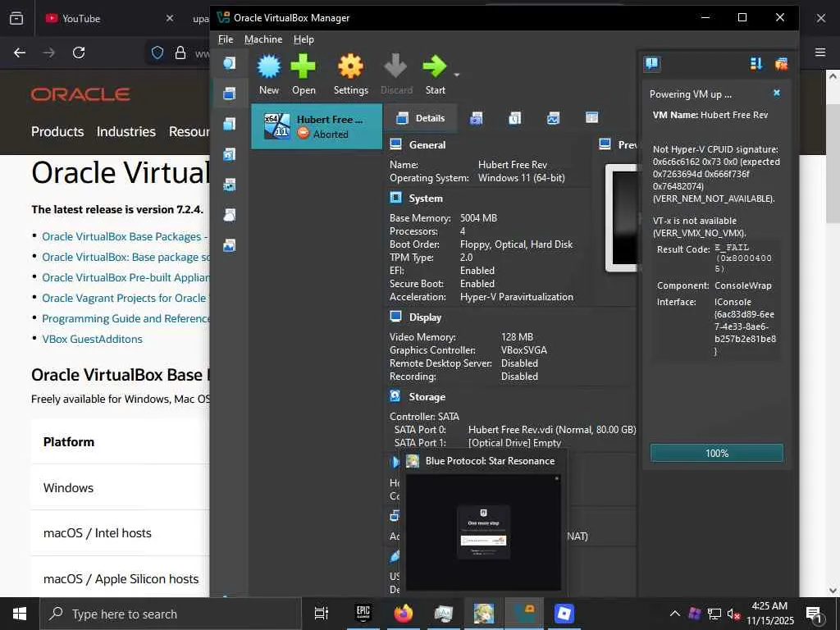Click the VM preview thumbnail

pyautogui.click(x=621, y=218)
